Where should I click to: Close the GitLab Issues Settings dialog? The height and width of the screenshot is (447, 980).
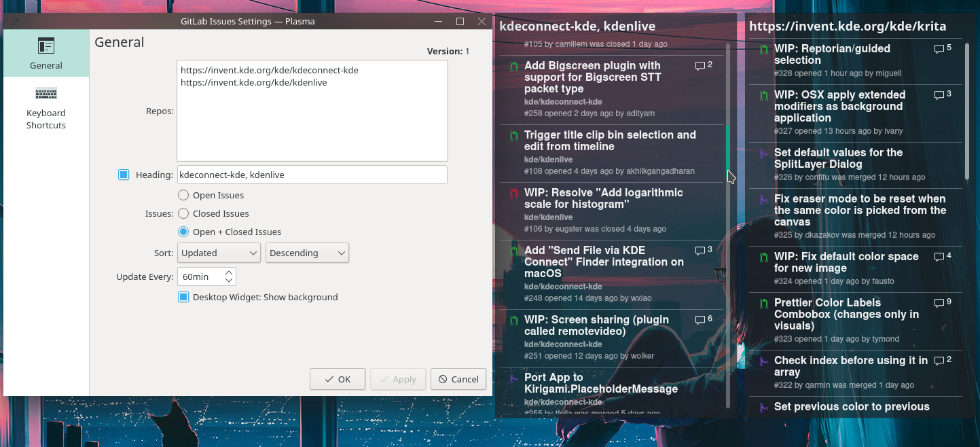click(x=482, y=21)
